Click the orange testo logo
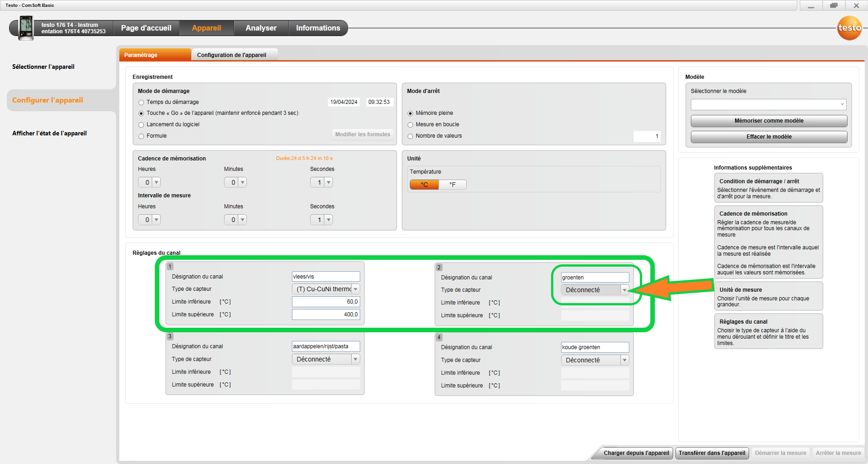The width and height of the screenshot is (868, 464). point(849,28)
